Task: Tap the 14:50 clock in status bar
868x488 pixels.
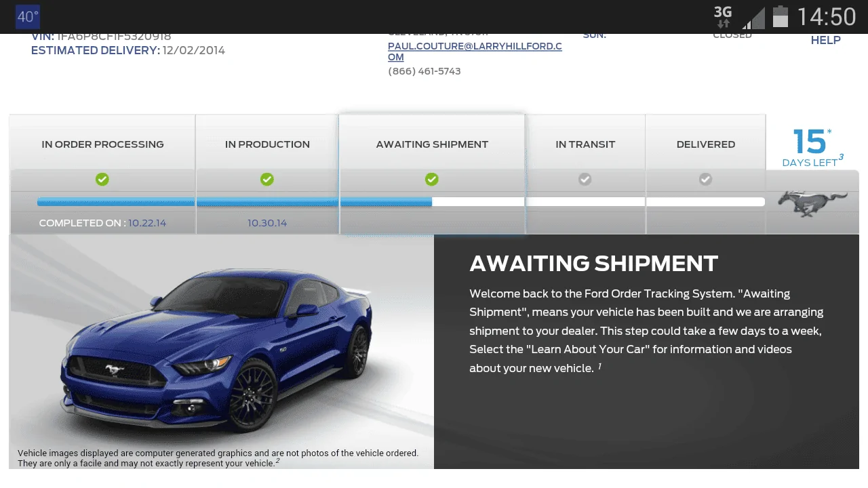Action: pyautogui.click(x=827, y=17)
